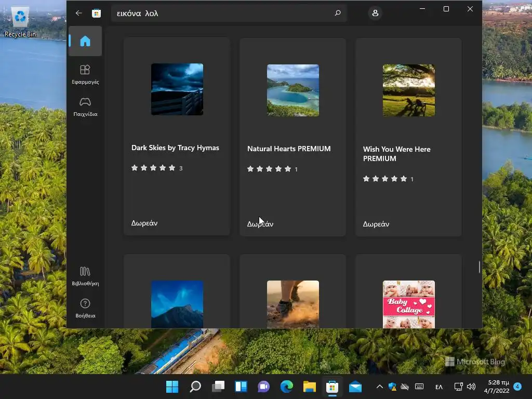This screenshot has width=532, height=399.
Task: Click the Microsoft Store logo icon
Action: pyautogui.click(x=96, y=13)
